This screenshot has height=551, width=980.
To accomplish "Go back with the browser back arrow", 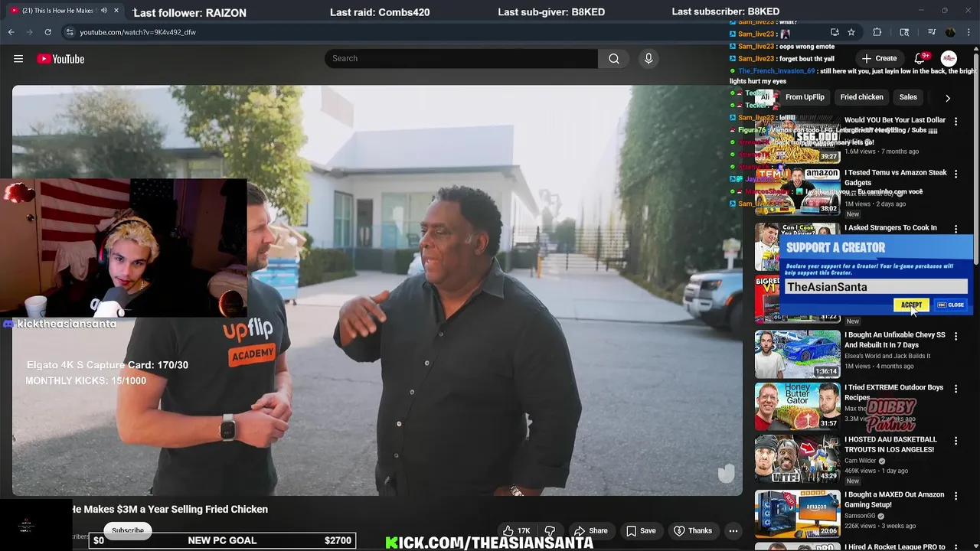I will pos(11,32).
